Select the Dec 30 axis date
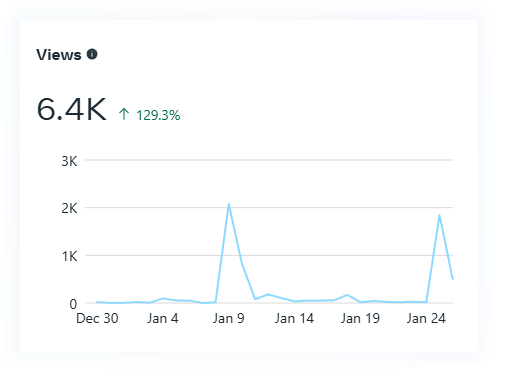 tap(97, 318)
